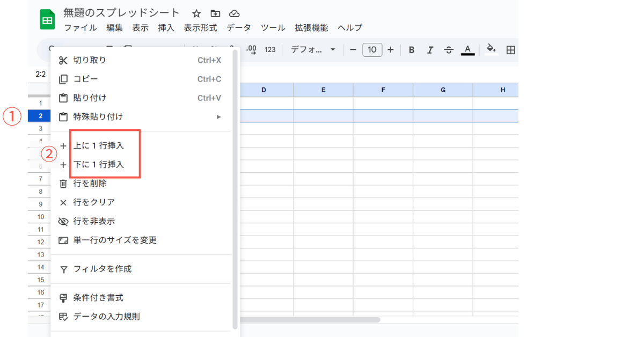Hide the row with 行を非表示
This screenshot has height=337, width=644.
tap(94, 221)
